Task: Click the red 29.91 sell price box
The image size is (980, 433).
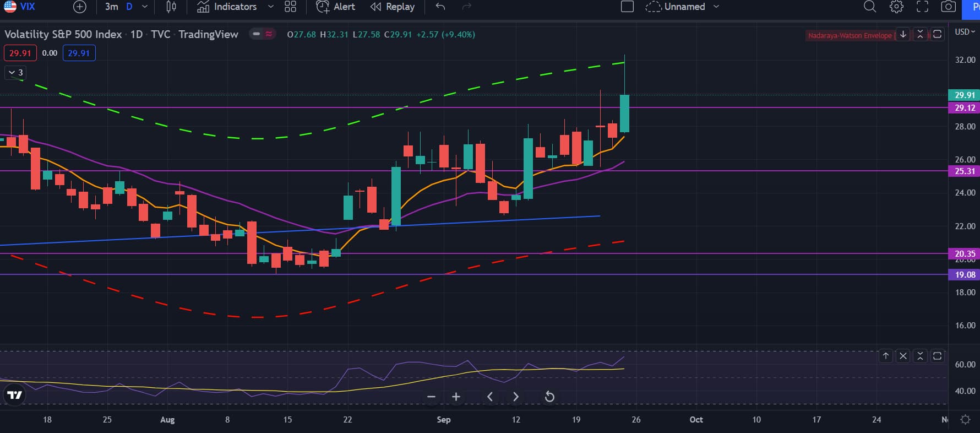Action: [x=20, y=53]
